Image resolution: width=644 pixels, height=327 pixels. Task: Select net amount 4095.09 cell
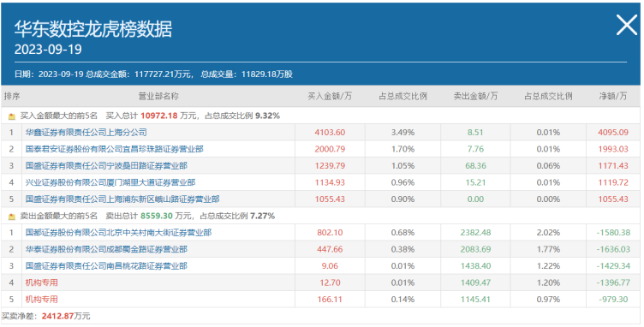tap(613, 133)
